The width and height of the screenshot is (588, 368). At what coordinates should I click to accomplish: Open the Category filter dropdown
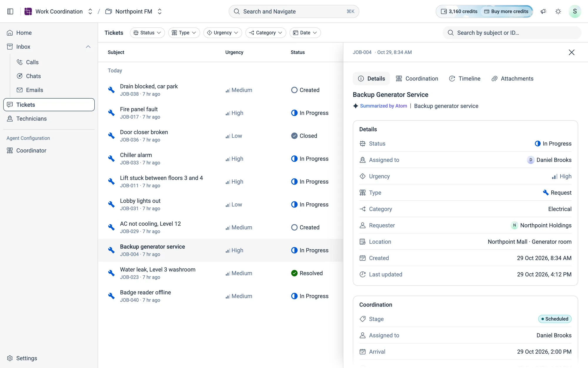point(266,33)
